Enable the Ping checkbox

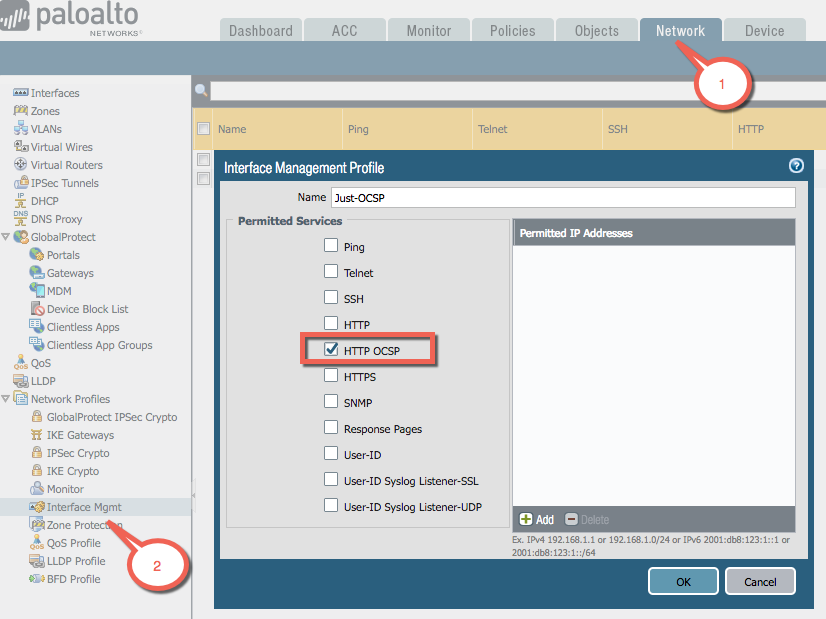331,245
